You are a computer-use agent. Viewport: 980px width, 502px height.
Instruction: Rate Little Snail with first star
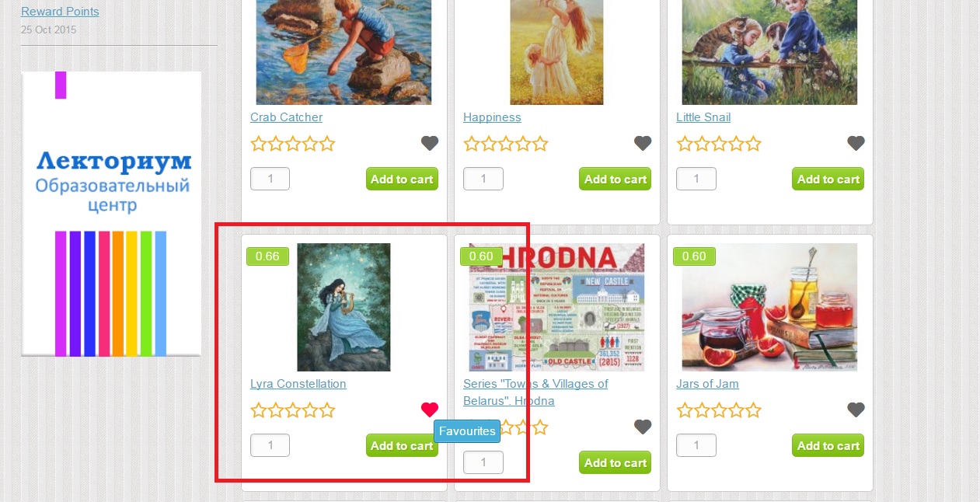[685, 144]
